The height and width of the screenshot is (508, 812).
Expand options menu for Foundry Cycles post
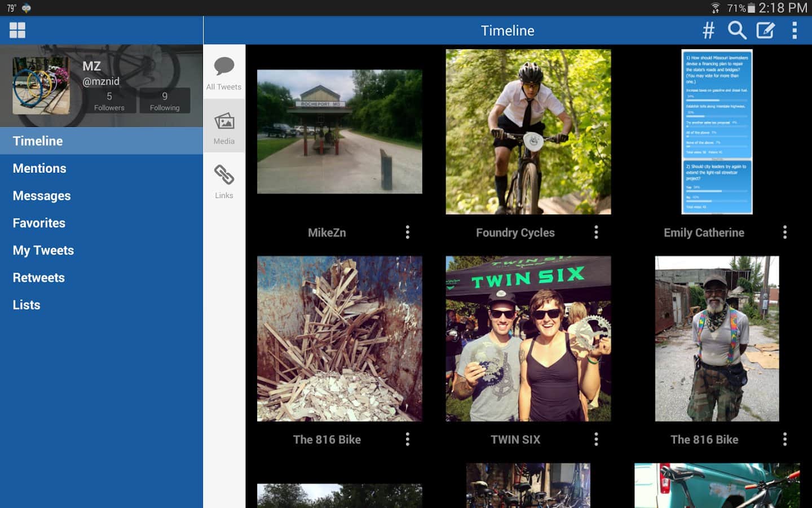(596, 233)
